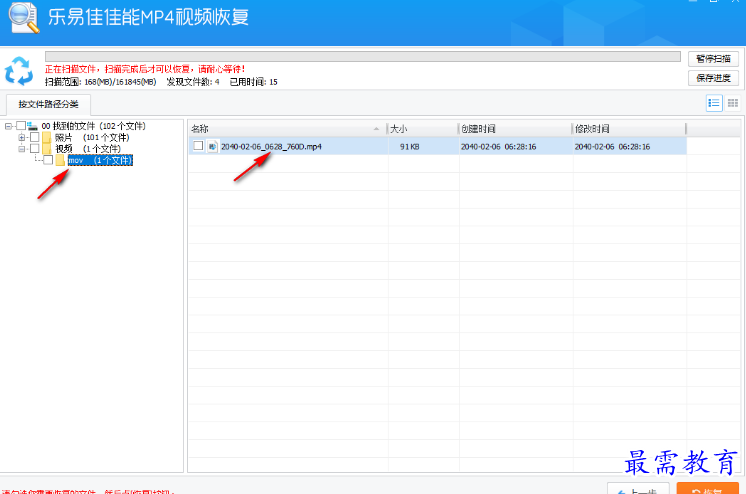This screenshot has width=746, height=494.
Task: Click the mp4 file type icon
Action: [212, 147]
